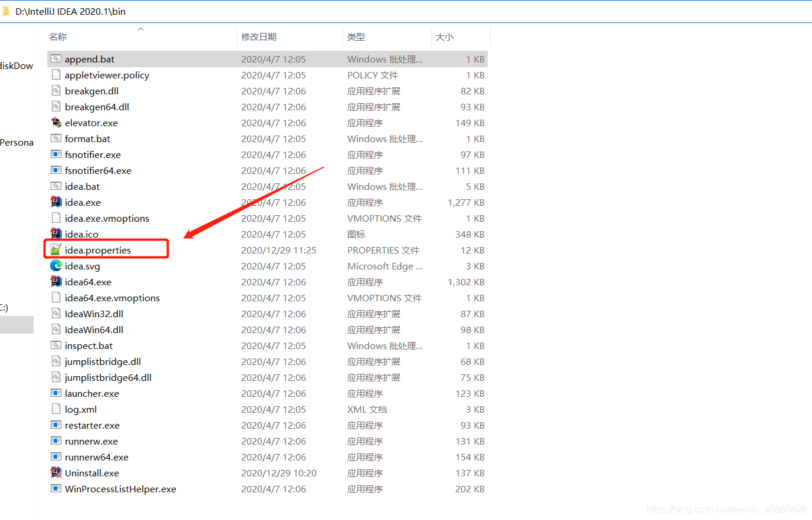Sort files by 名称 column header

[58, 37]
